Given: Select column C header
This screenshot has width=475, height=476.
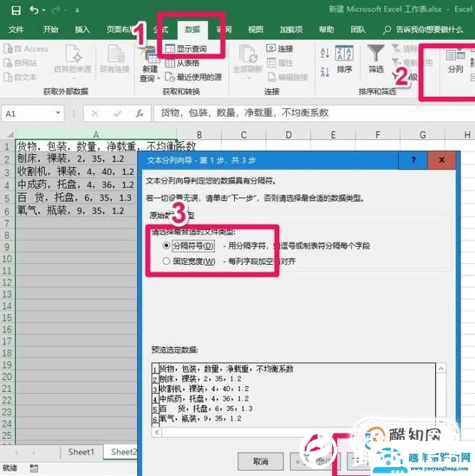Looking at the screenshot, I should coord(244,135).
